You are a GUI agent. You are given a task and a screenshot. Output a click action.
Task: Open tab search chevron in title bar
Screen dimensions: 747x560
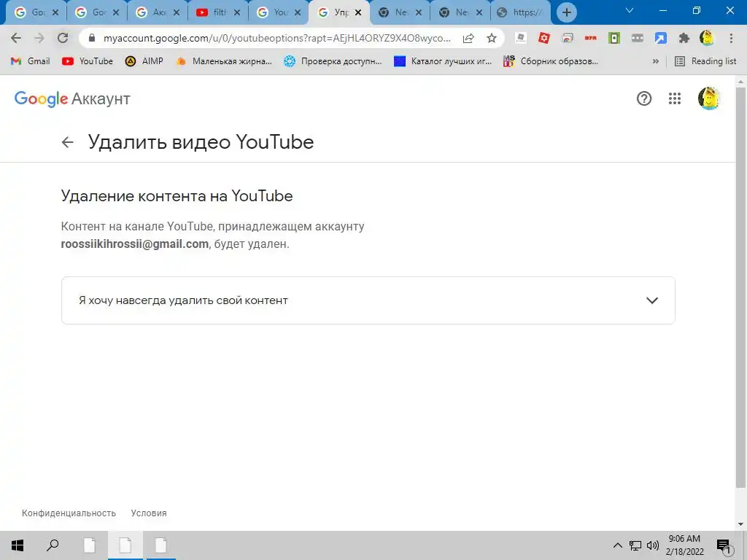630,10
